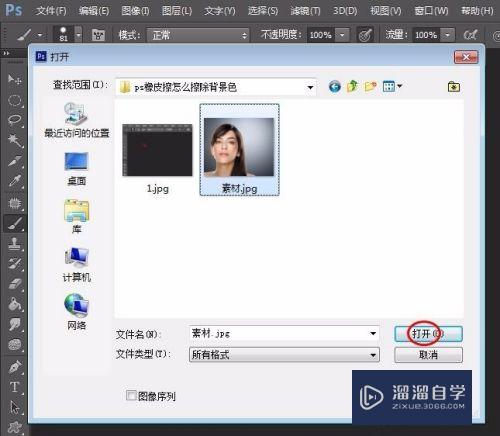Screen dimensions: 500x436
Task: Go to the Desktop location
Action: [77, 169]
